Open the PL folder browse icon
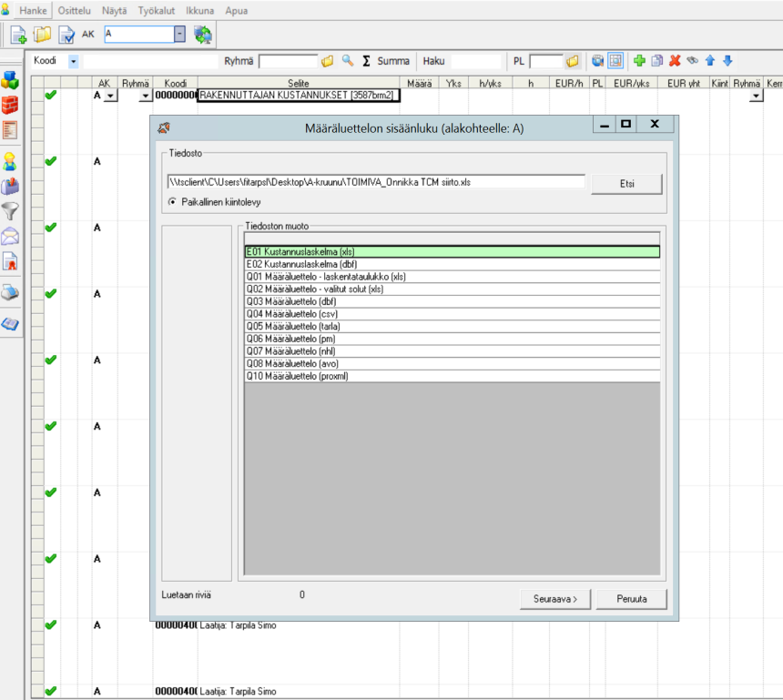This screenshot has height=700, width=783. (x=573, y=61)
